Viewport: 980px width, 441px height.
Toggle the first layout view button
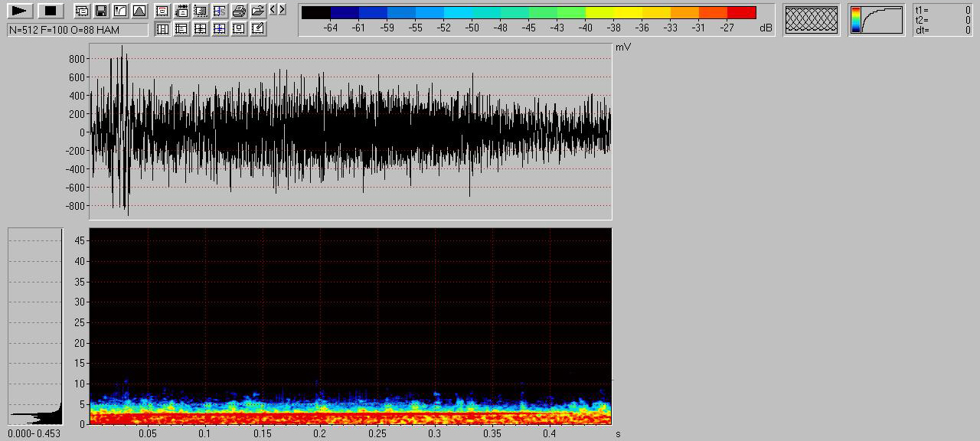click(x=162, y=29)
